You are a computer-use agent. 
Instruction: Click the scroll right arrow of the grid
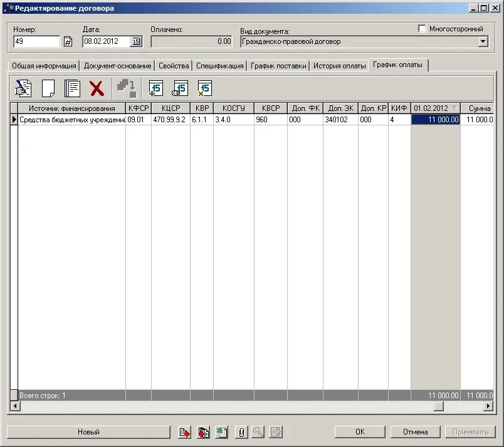(488, 406)
